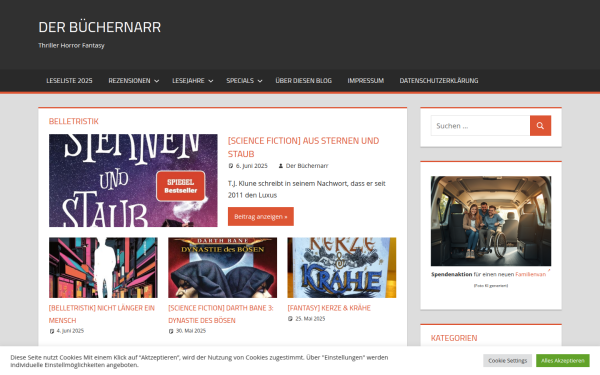Click the calendar icon beside 25. Mai 2025
This screenshot has height=375, width=600.
(x=290, y=319)
